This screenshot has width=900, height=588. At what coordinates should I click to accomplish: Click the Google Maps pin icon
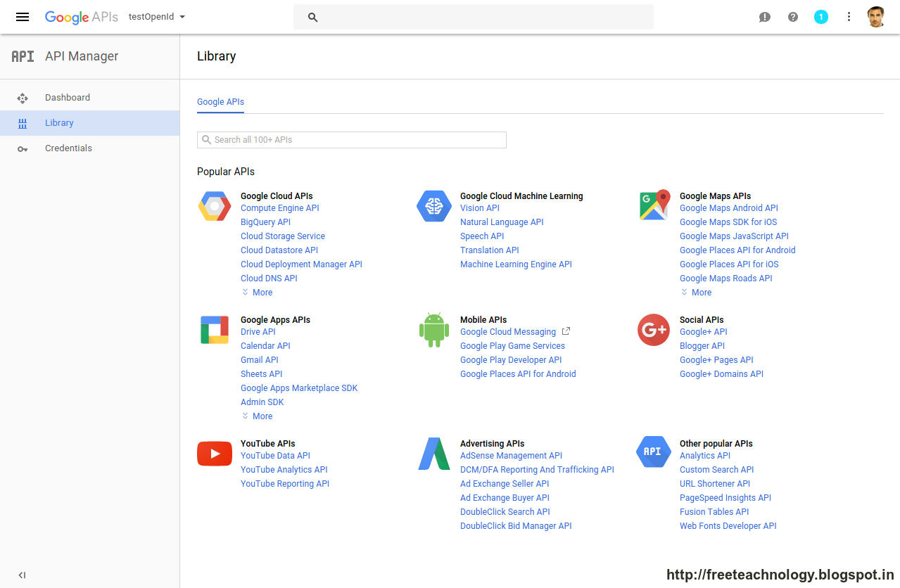[x=655, y=205]
